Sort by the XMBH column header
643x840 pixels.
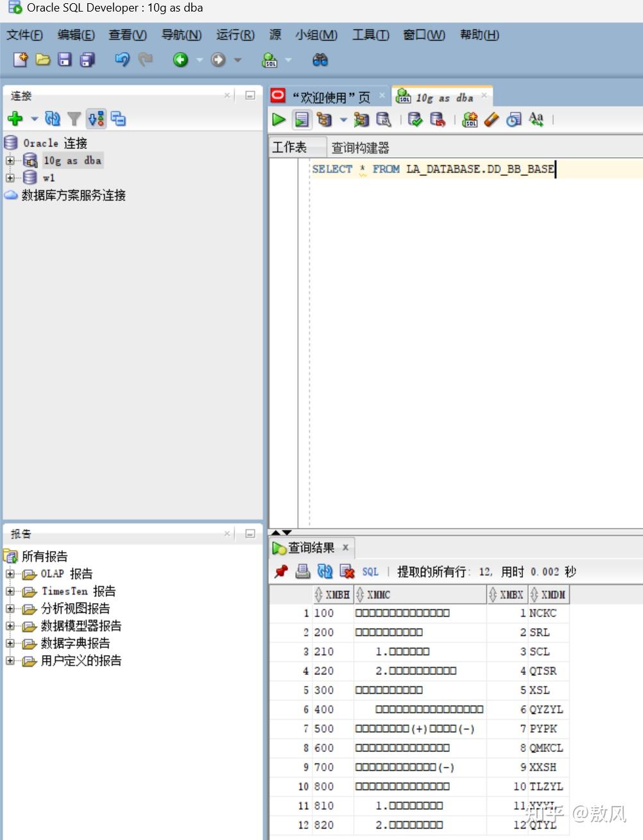332,595
